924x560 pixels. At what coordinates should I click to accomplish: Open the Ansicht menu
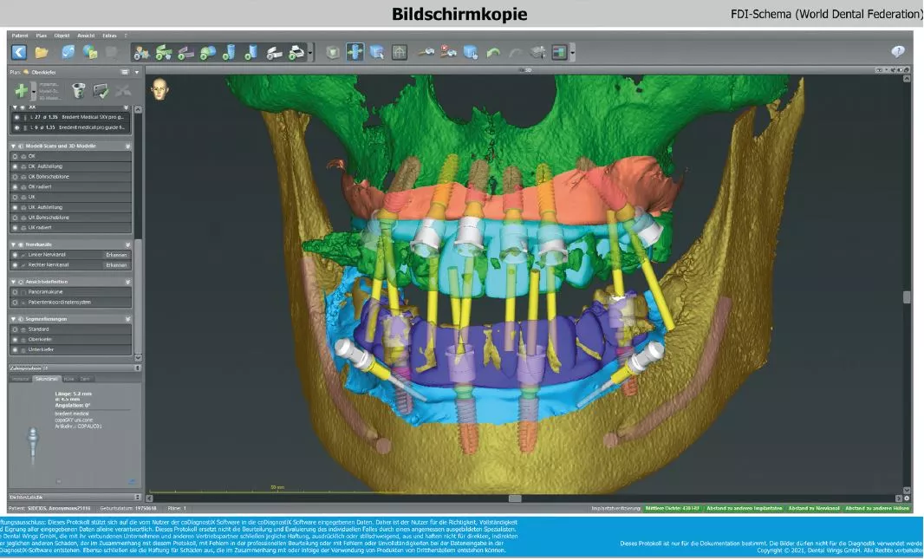coord(86,36)
